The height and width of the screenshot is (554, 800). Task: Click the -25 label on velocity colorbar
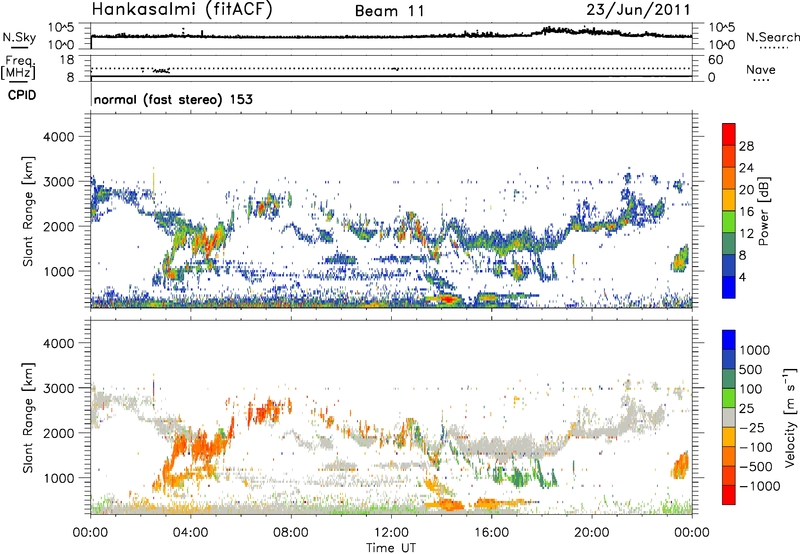[752, 428]
